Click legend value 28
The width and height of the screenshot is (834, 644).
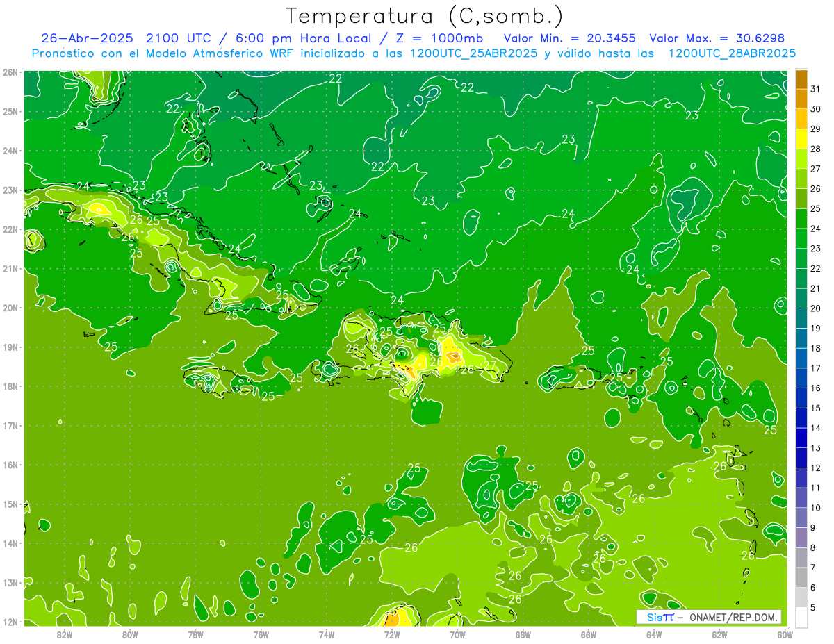[x=816, y=149]
